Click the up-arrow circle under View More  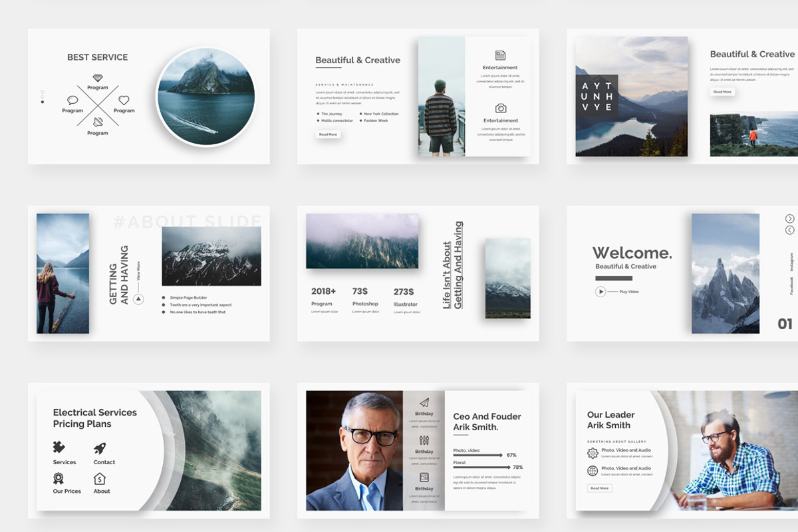(x=138, y=299)
